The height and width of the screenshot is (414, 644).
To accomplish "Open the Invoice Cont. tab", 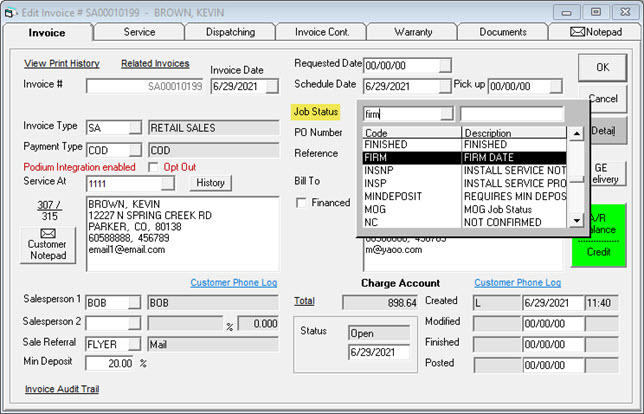I will [x=322, y=32].
